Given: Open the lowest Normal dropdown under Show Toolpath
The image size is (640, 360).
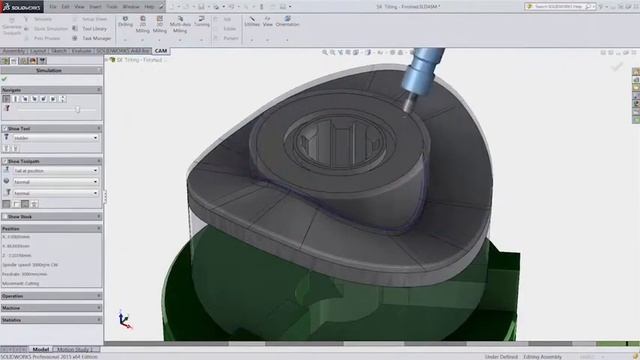Looking at the screenshot, I should tap(56, 193).
